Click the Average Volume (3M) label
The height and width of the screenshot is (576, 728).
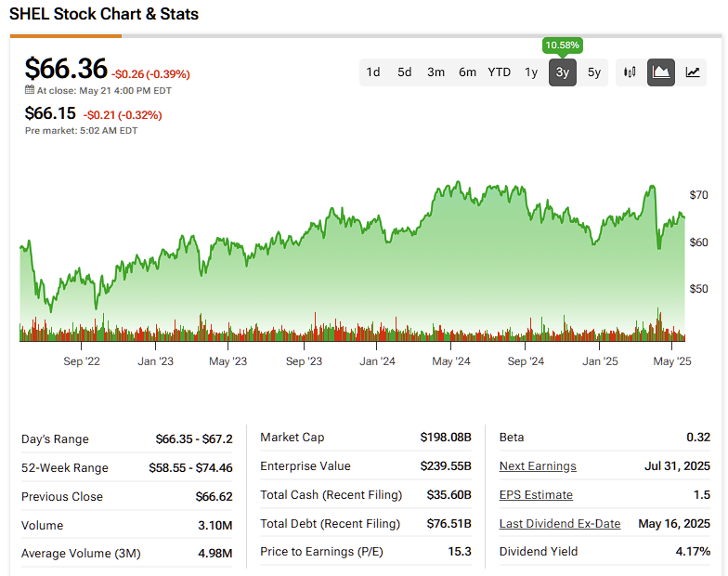tap(81, 554)
